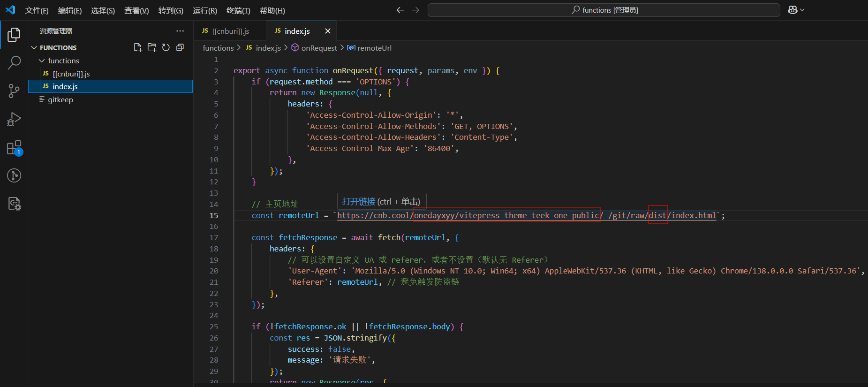
Task: Open the Run and Debug view
Action: coord(14,119)
